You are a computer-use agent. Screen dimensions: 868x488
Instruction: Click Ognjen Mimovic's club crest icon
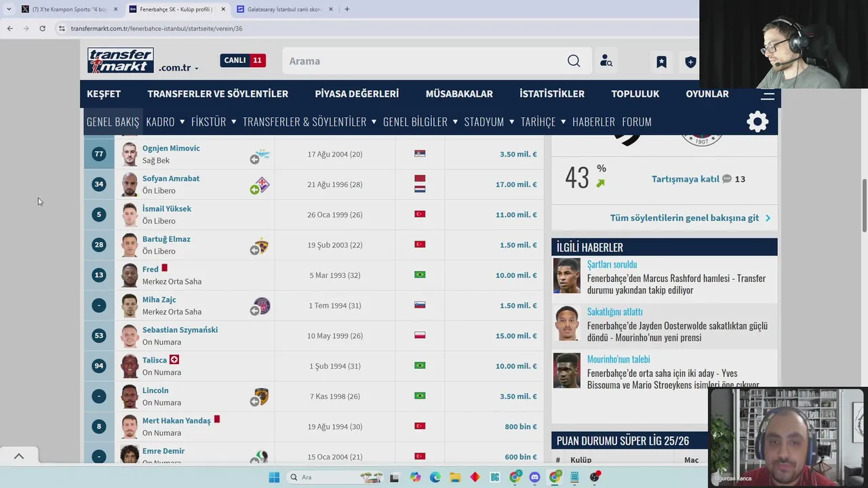262,155
